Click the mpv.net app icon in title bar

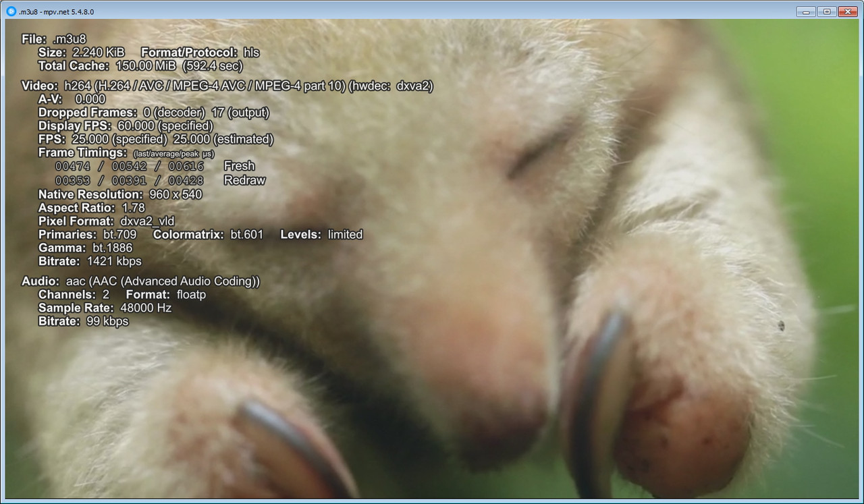coord(11,11)
